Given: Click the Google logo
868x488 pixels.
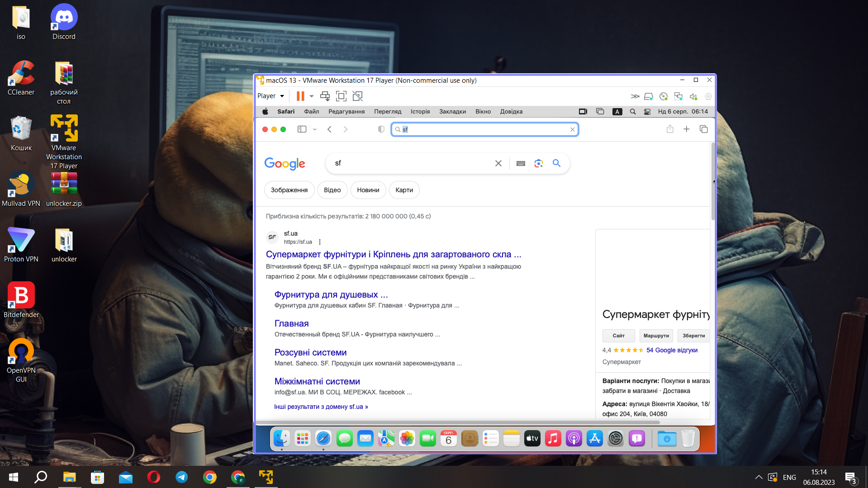Looking at the screenshot, I should [285, 163].
